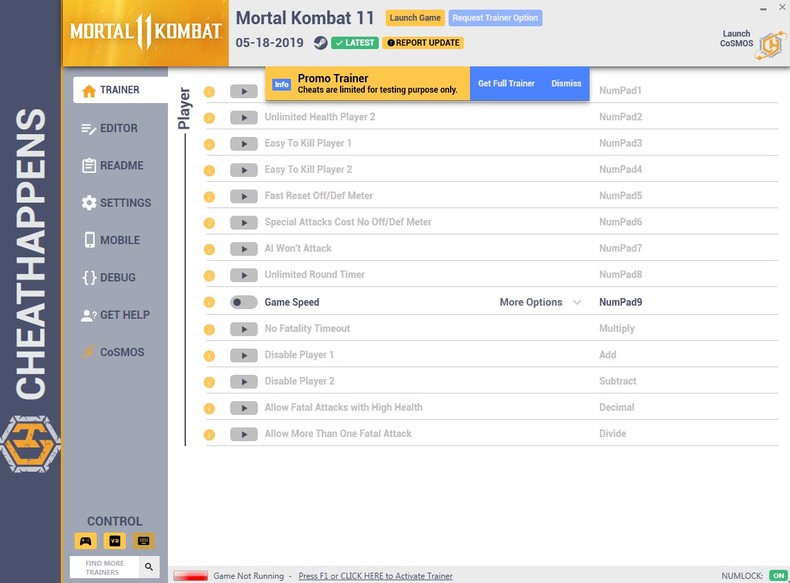Select the VR control icon
Screen dimensions: 790x583
point(115,541)
